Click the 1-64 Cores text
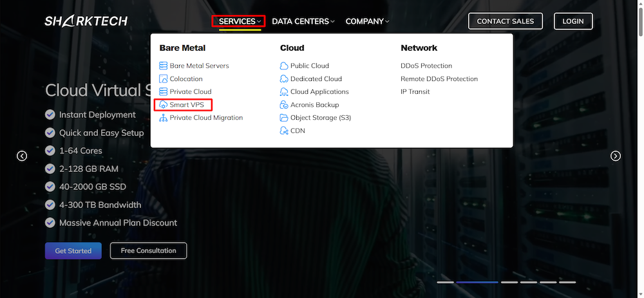Screen dimensions: 644x298 (x=80, y=151)
